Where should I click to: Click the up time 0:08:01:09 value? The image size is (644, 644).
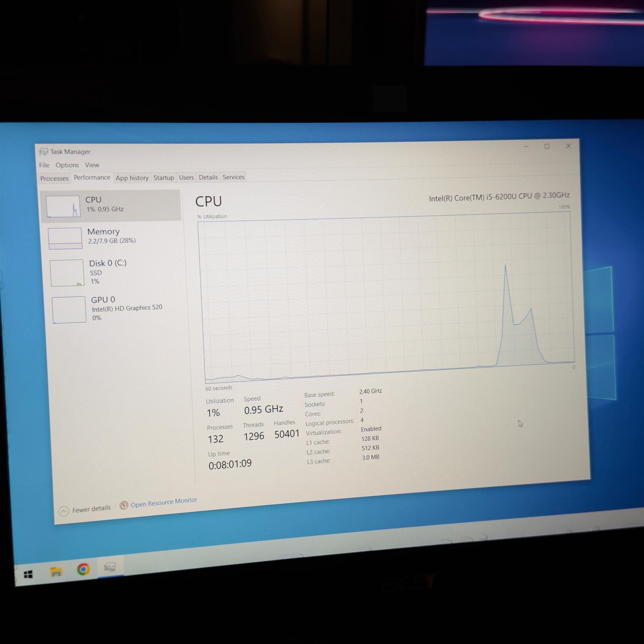(230, 464)
